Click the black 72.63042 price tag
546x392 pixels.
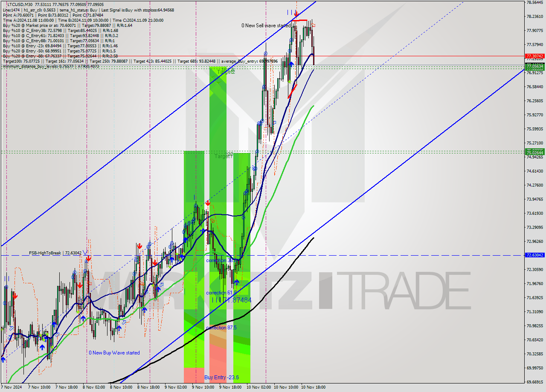(534, 255)
